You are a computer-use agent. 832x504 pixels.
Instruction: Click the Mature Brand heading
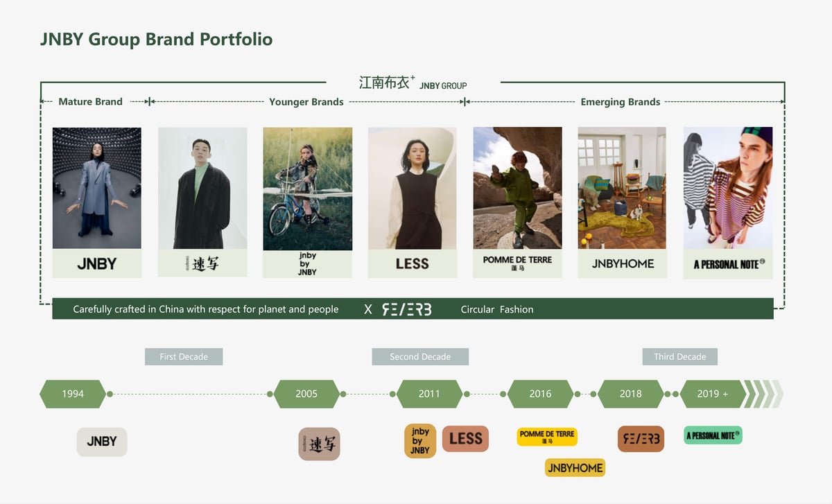pyautogui.click(x=90, y=101)
